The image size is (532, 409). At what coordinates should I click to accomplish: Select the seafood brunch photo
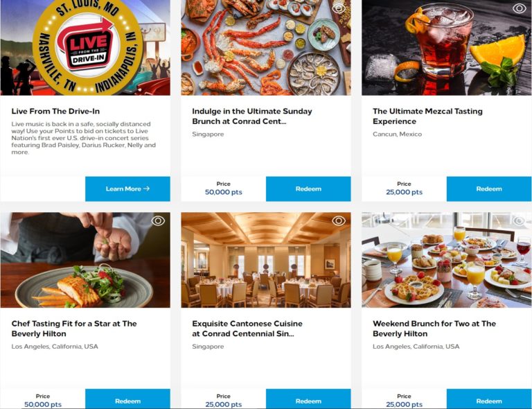(x=266, y=48)
